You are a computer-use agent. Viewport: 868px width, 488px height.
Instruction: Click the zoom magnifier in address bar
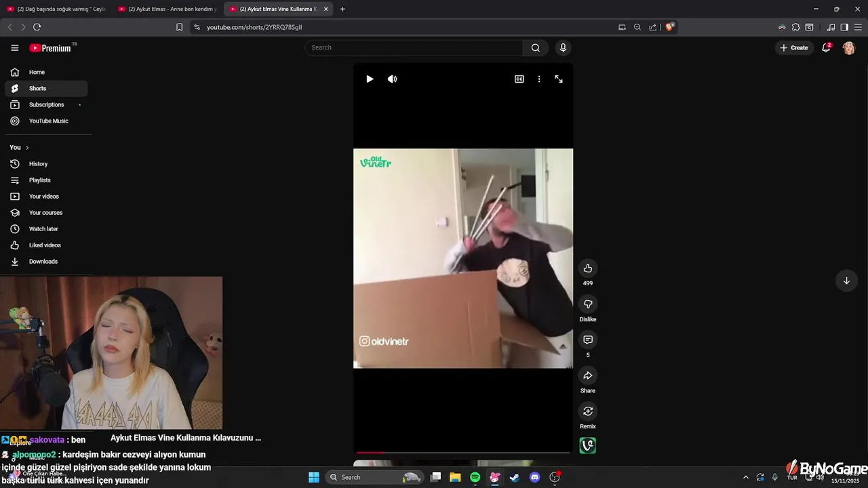[637, 27]
